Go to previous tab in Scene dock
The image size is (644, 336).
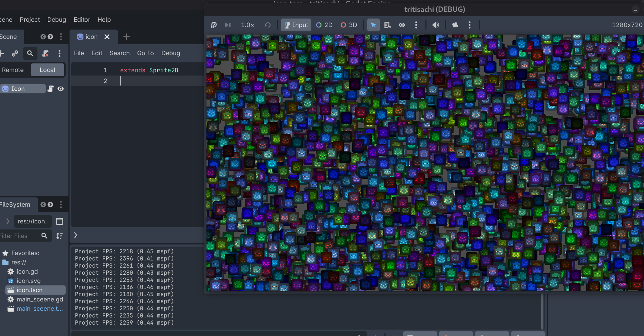click(43, 37)
